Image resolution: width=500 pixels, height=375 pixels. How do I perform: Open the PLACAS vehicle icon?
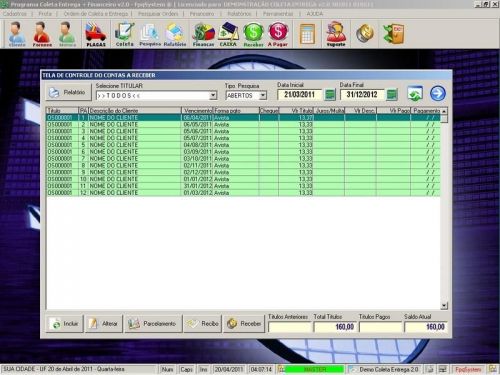point(96,34)
